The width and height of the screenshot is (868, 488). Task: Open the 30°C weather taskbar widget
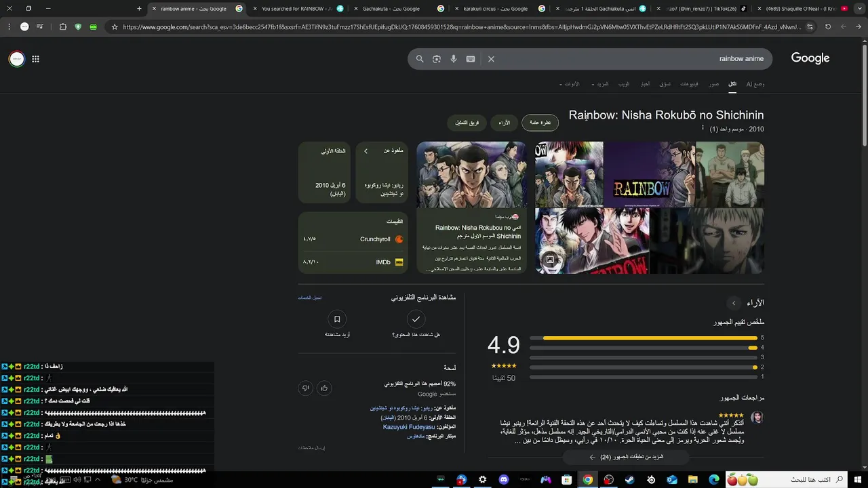(x=142, y=480)
